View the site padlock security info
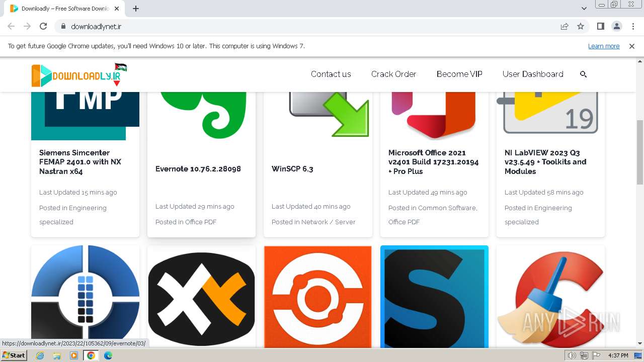644x362 pixels. 63,26
